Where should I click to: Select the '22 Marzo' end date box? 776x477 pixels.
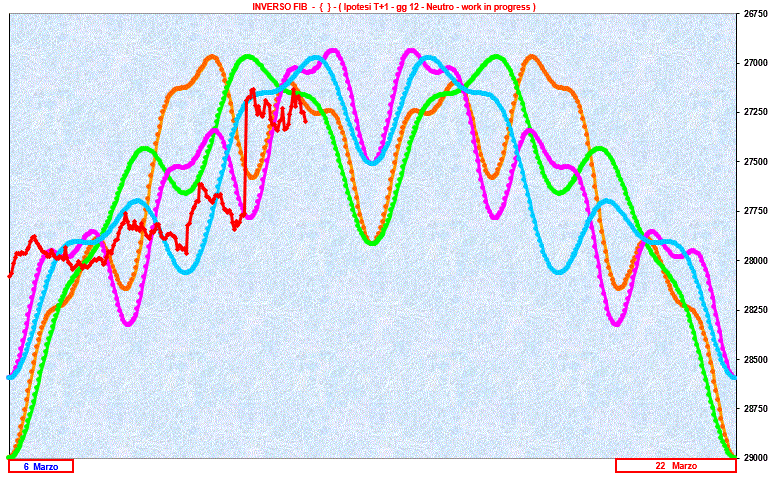(676, 466)
